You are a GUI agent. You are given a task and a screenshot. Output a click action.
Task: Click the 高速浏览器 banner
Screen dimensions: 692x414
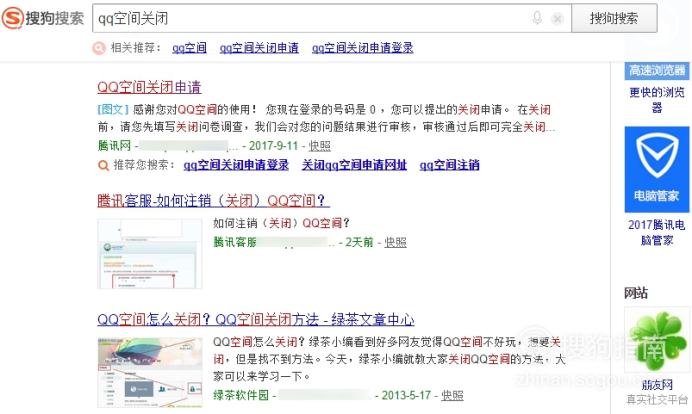657,71
